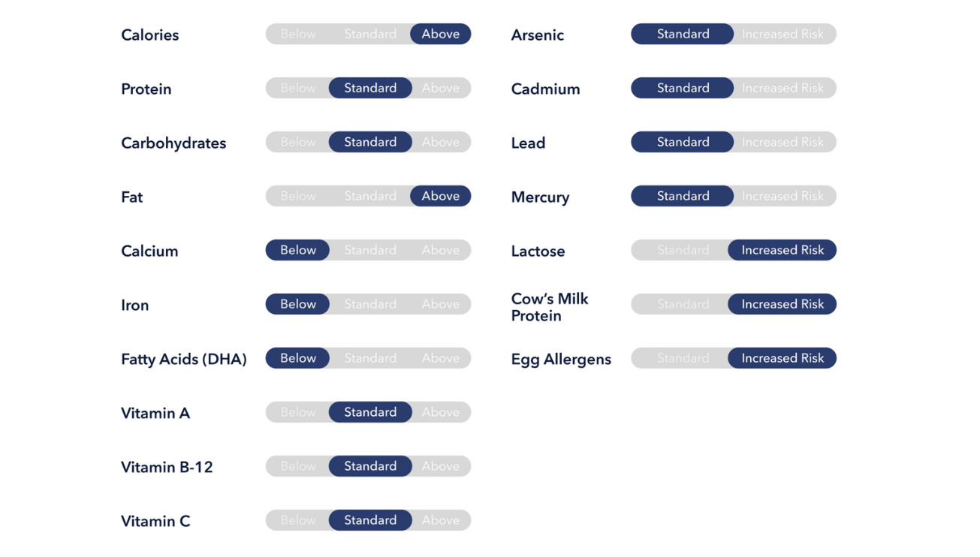Set Calories to Above
The image size is (980, 557).
tap(440, 34)
